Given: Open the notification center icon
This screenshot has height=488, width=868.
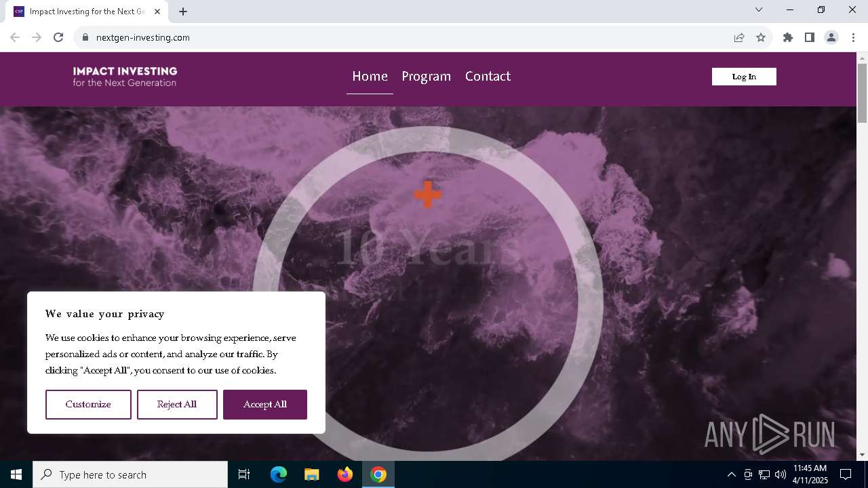Looking at the screenshot, I should click(846, 474).
